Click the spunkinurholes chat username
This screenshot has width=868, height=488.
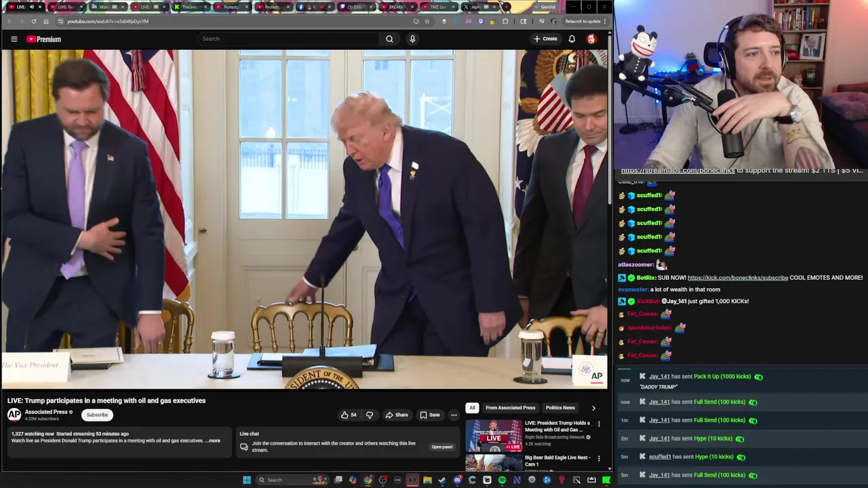tap(650, 328)
